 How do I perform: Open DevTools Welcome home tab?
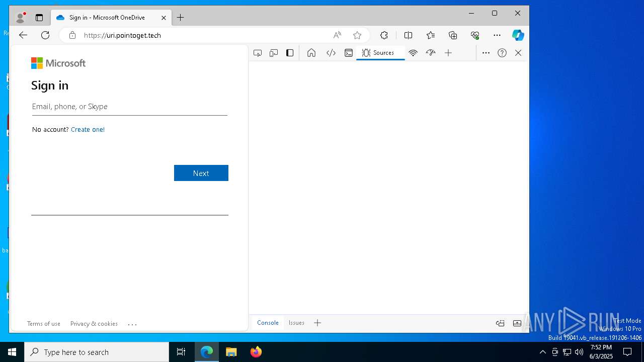coord(311,53)
